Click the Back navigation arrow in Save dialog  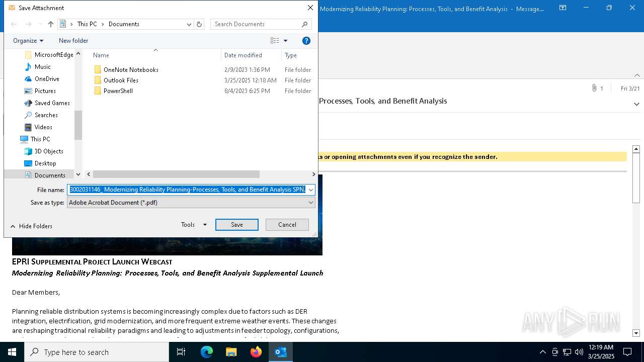[x=14, y=24]
